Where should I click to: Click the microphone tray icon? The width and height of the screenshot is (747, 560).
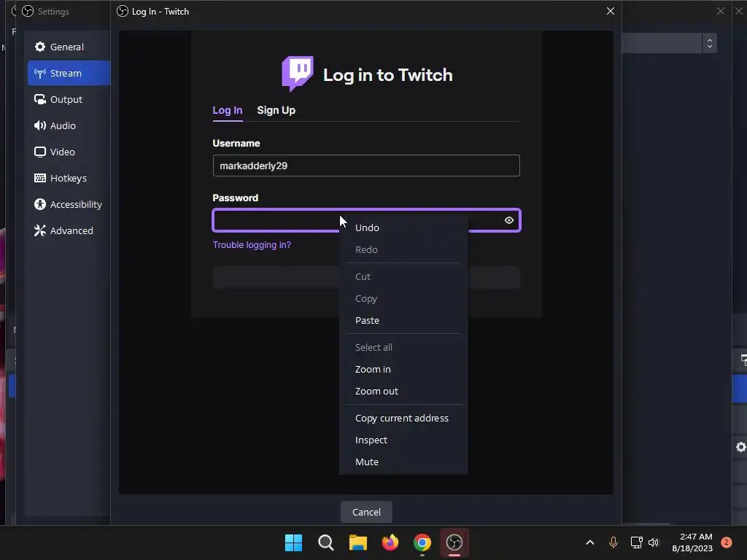coord(614,542)
